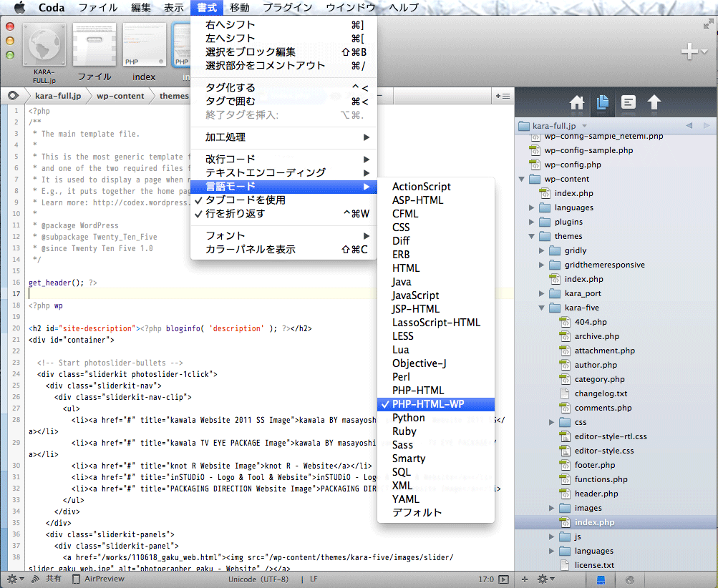718x588 pixels.
Task: Click the AirPreview button in status bar
Action: [98, 579]
